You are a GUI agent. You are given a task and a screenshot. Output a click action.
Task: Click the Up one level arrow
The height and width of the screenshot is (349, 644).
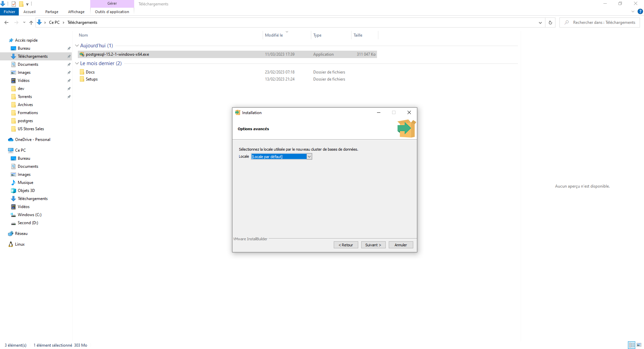(x=31, y=22)
